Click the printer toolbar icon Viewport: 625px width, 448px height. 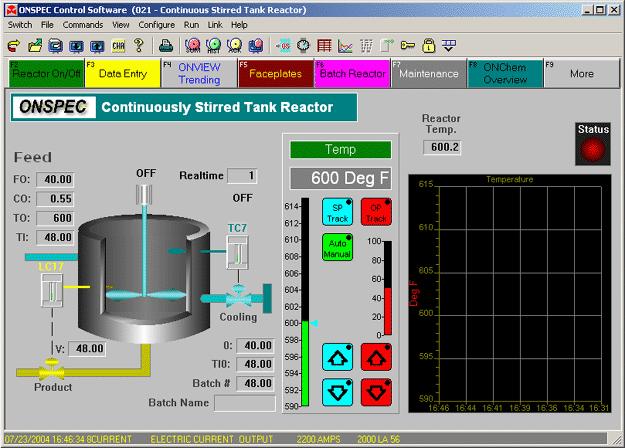[x=166, y=46]
